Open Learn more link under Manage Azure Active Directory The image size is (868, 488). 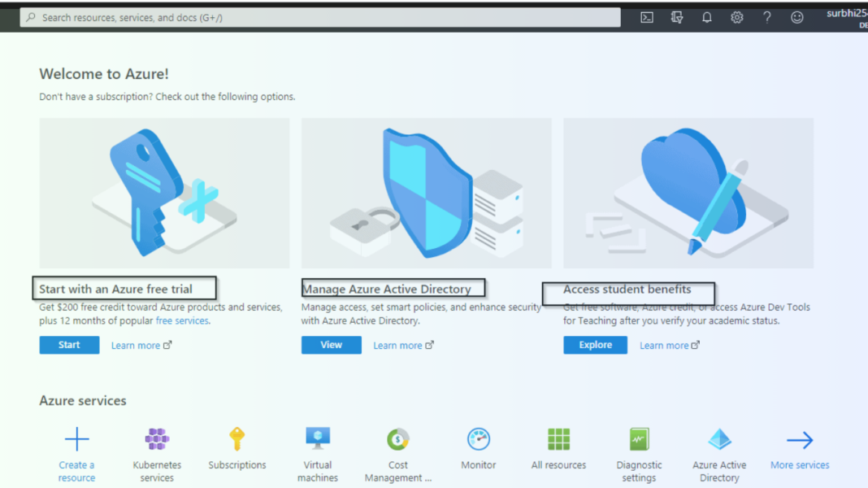[x=397, y=345]
